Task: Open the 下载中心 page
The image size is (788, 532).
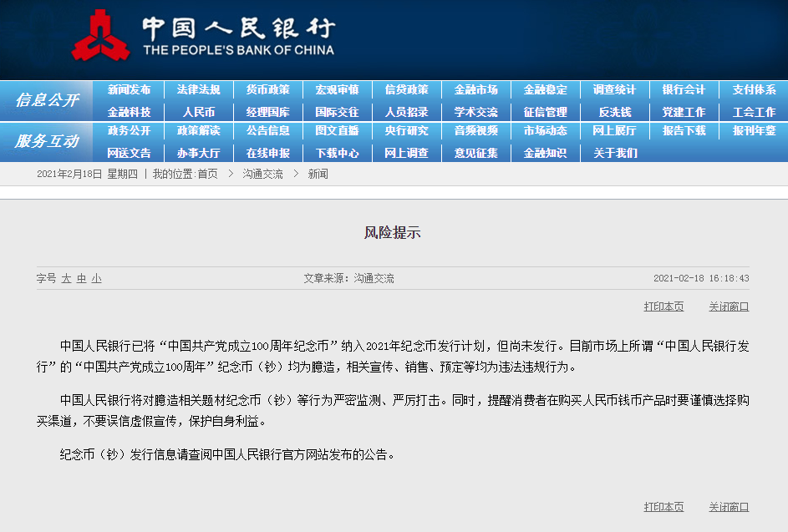Action: pyautogui.click(x=337, y=153)
